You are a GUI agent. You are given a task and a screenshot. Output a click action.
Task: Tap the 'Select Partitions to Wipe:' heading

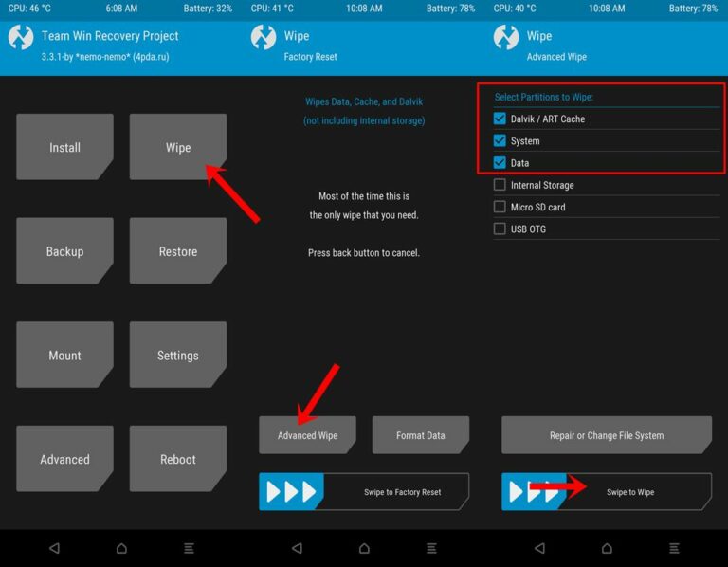[x=544, y=97]
